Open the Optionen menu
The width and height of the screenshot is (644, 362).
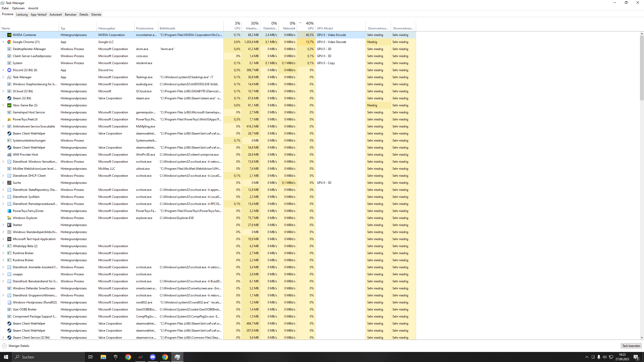(x=18, y=8)
